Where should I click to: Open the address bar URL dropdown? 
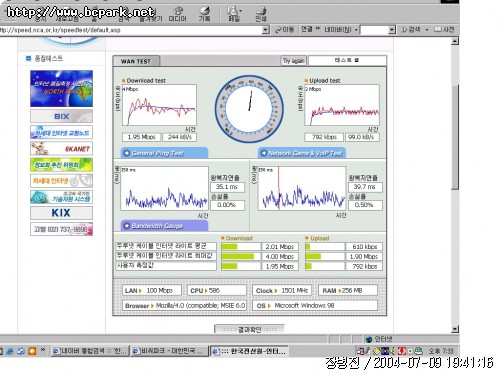[265, 30]
